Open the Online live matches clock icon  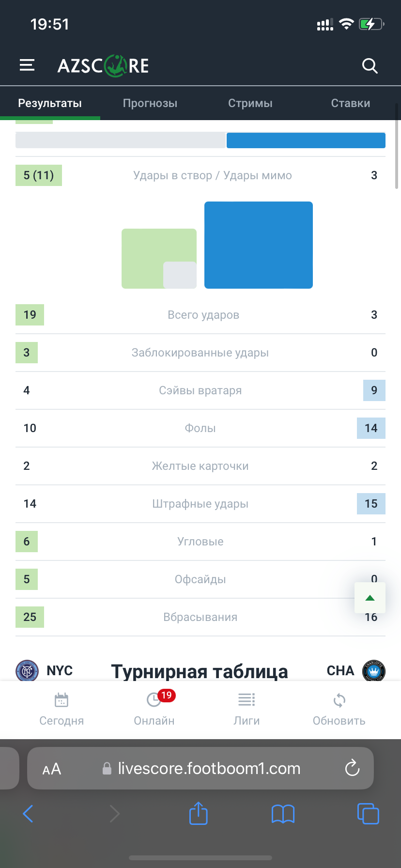click(154, 700)
